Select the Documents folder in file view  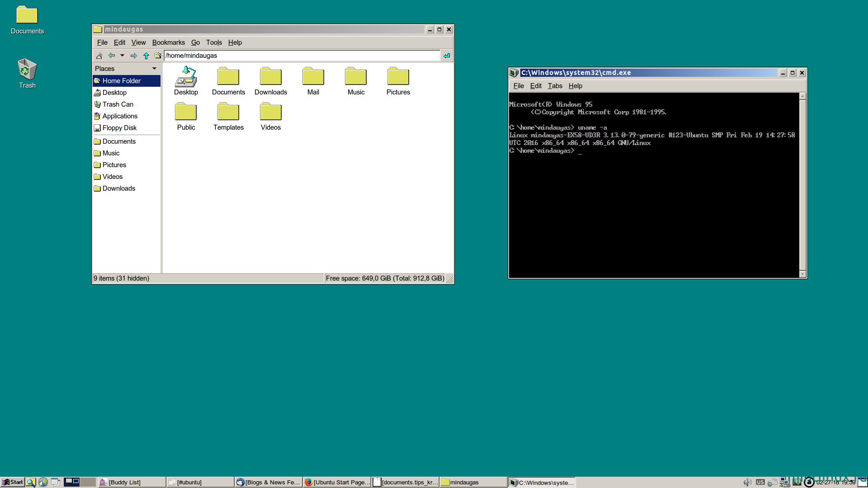click(228, 81)
